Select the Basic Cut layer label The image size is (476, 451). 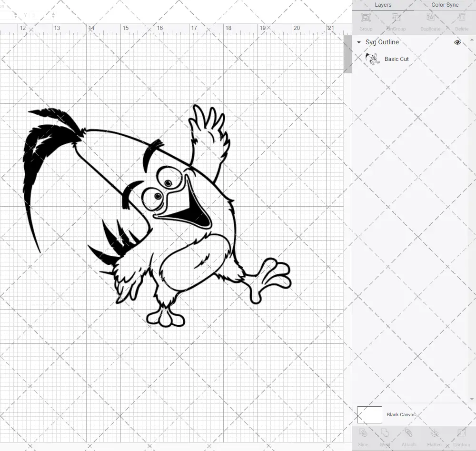point(397,59)
